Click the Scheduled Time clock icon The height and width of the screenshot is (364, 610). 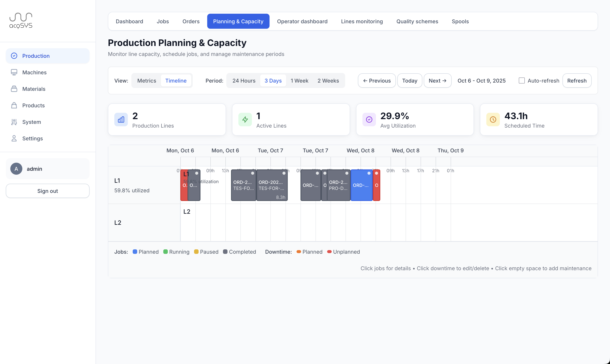[493, 120]
